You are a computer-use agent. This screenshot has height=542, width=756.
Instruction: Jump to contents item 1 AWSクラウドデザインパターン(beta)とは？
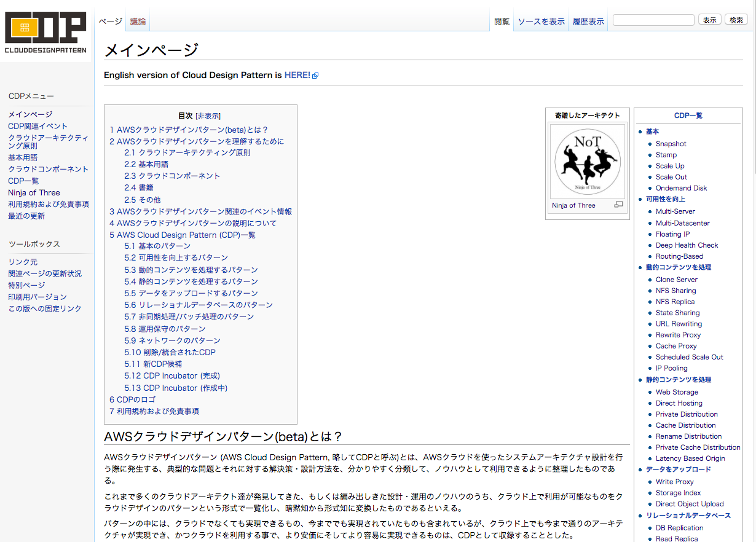189,130
